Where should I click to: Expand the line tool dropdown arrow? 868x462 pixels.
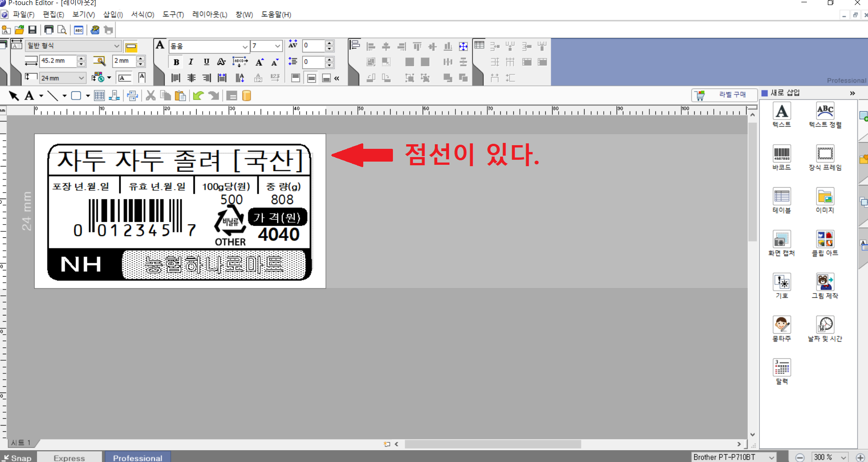[x=64, y=96]
